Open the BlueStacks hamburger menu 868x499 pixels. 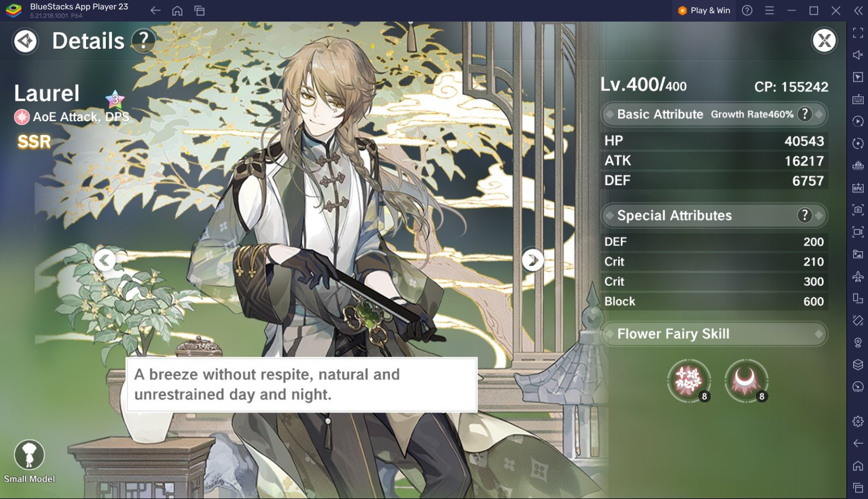point(769,11)
